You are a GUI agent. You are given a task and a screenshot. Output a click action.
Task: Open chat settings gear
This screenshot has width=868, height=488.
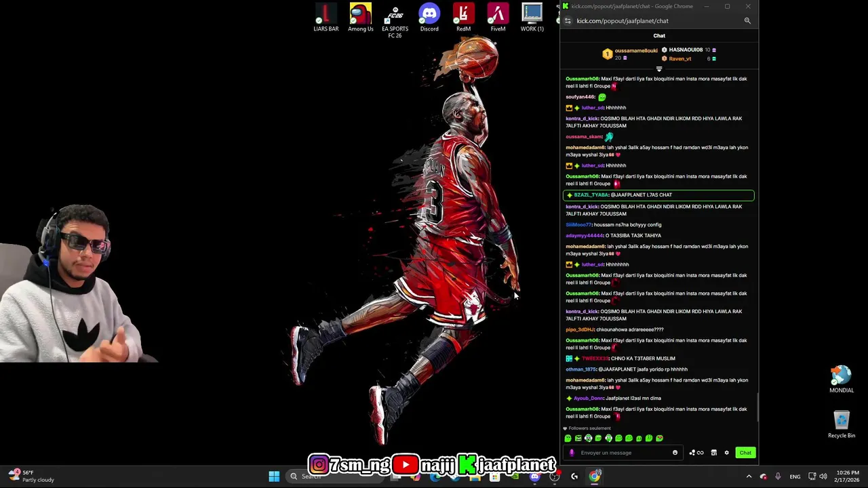click(726, 453)
